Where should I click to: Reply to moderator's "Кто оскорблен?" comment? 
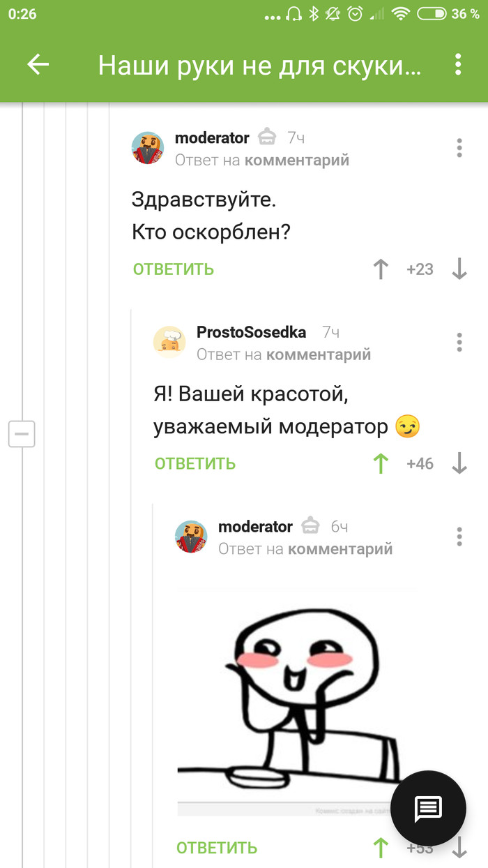pyautogui.click(x=174, y=269)
